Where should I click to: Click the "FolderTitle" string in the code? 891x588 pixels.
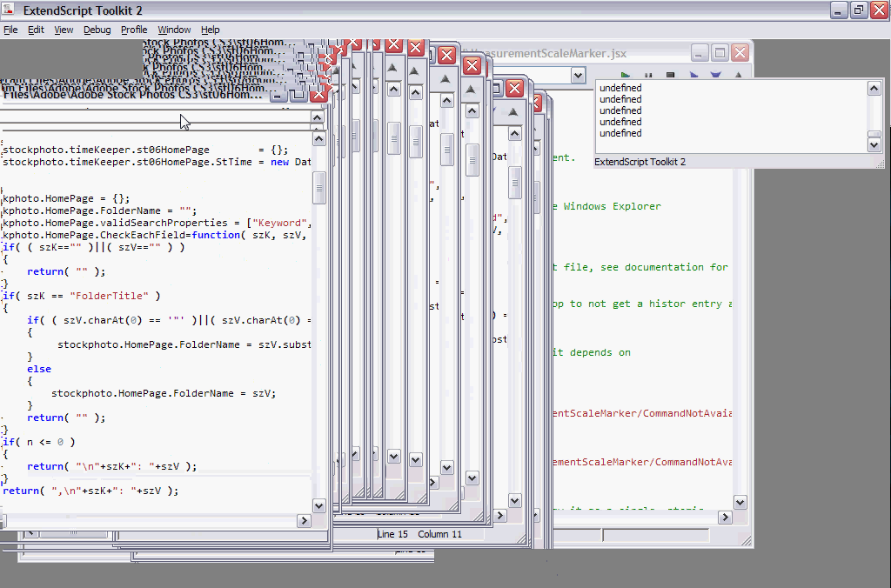(109, 296)
